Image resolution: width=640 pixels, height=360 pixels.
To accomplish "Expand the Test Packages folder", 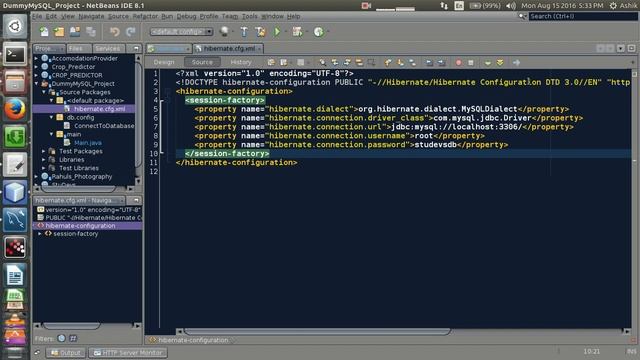I will (x=44, y=151).
